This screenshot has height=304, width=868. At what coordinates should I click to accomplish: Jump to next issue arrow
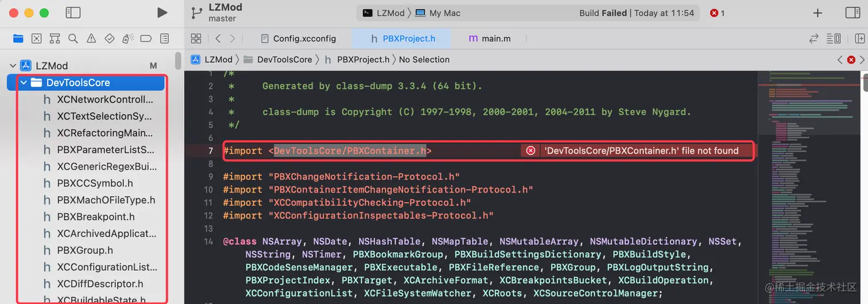[x=862, y=59]
